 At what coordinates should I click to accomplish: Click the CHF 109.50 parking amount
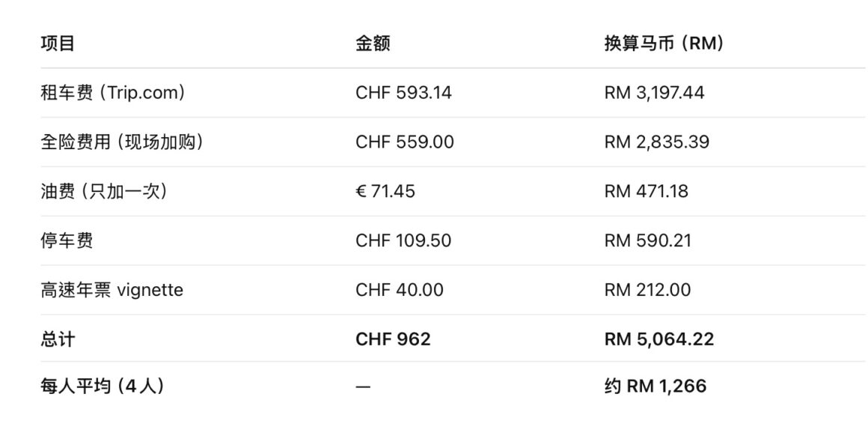point(403,241)
